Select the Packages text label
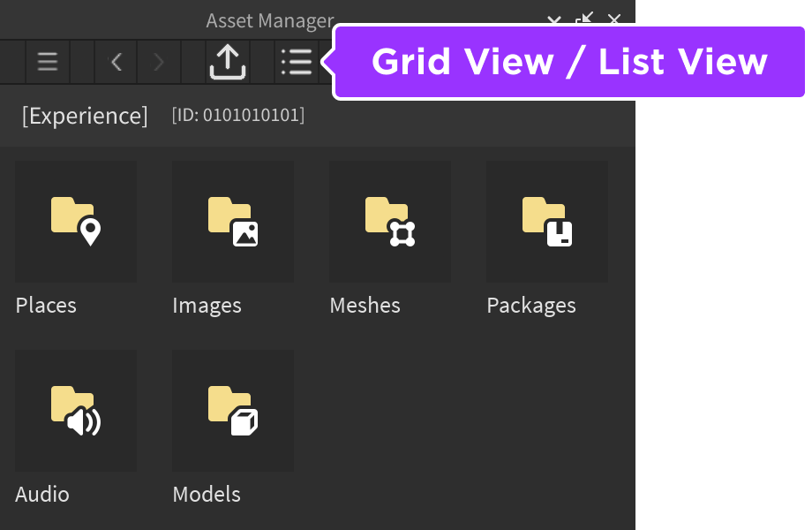812x530 pixels. tap(531, 306)
